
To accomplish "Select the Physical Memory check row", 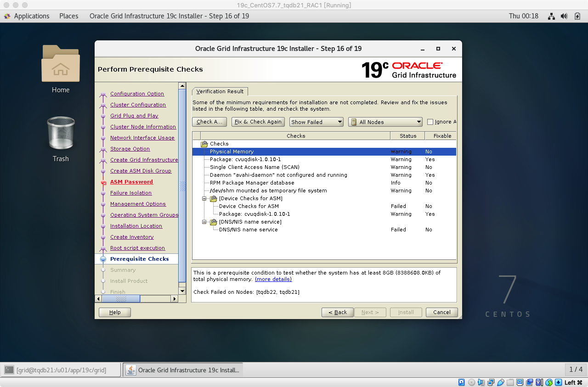I will [x=324, y=151].
